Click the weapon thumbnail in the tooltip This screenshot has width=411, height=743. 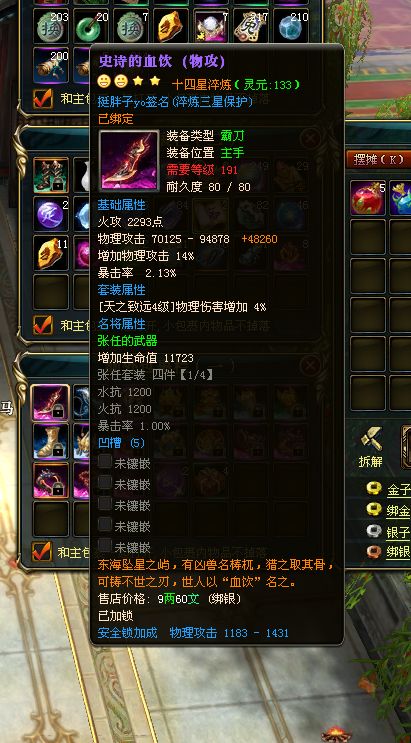(x=129, y=161)
